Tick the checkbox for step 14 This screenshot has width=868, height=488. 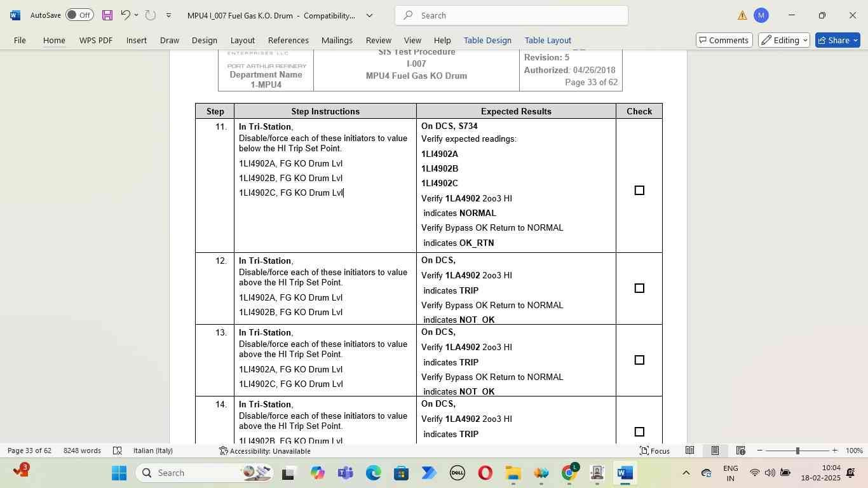[x=639, y=432]
